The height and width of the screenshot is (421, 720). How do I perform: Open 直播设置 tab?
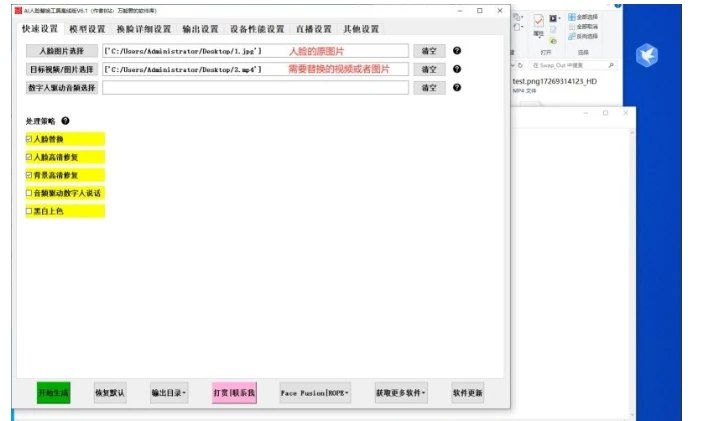point(314,29)
